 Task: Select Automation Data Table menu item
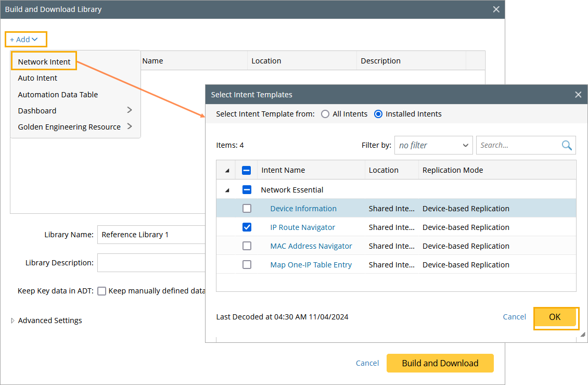pyautogui.click(x=58, y=95)
